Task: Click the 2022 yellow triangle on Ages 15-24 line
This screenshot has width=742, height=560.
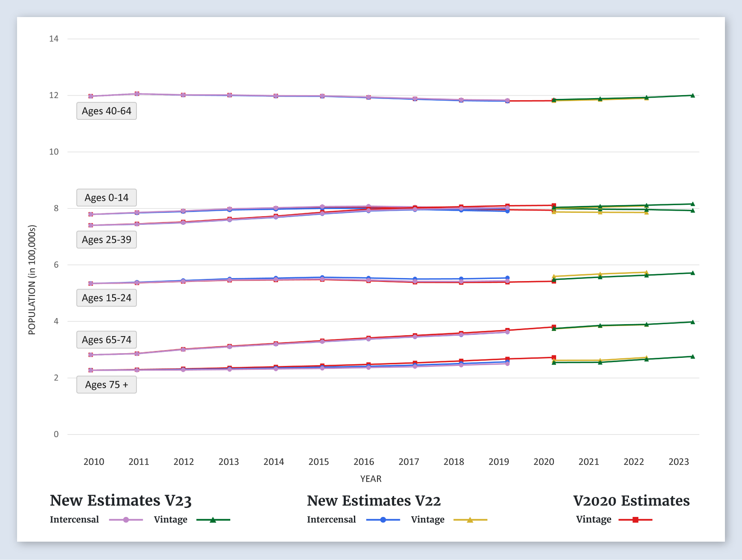Action: click(646, 273)
